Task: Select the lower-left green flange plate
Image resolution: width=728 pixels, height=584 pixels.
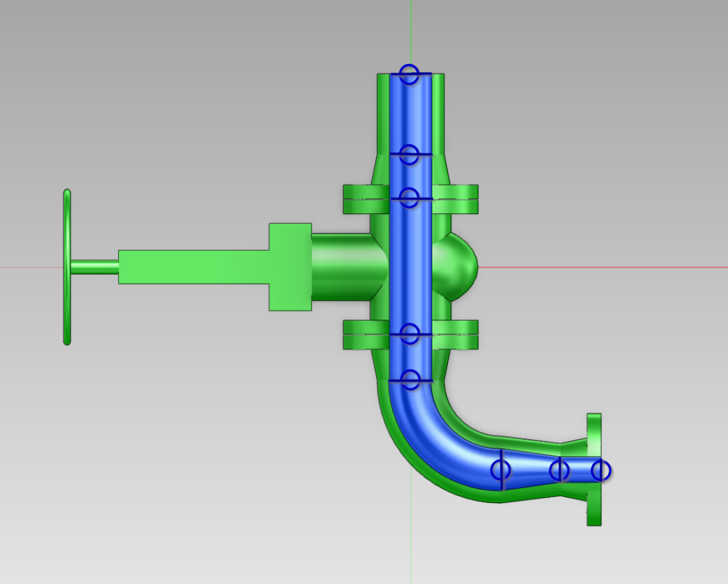Action: [365, 335]
